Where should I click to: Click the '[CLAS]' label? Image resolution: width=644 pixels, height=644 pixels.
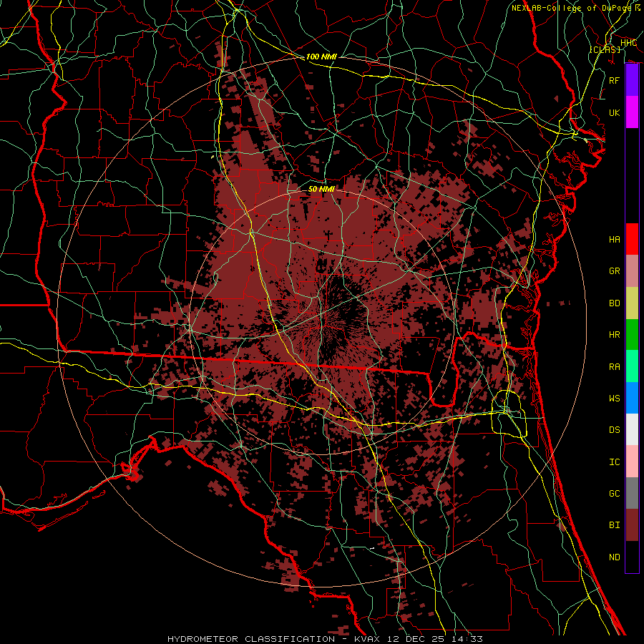pos(605,49)
